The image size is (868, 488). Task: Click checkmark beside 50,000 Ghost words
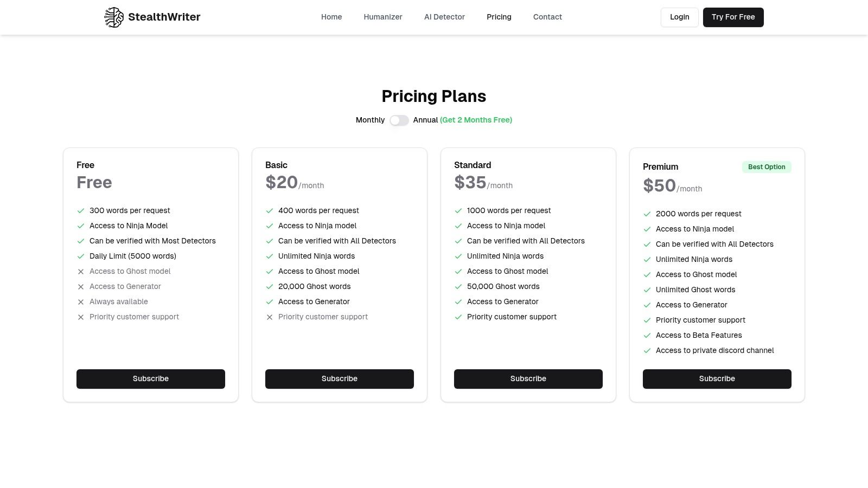(x=458, y=287)
